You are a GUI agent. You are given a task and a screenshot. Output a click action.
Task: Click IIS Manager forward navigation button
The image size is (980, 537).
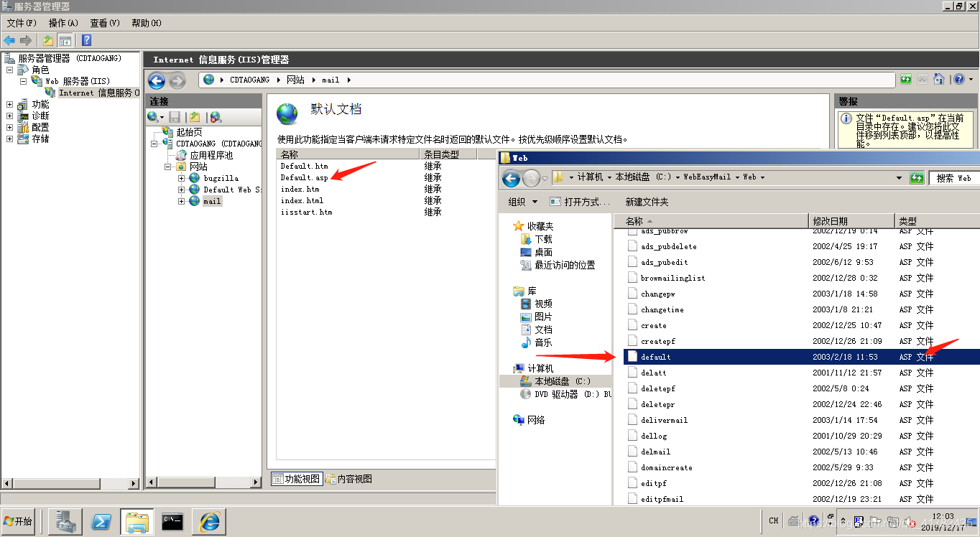coord(177,80)
